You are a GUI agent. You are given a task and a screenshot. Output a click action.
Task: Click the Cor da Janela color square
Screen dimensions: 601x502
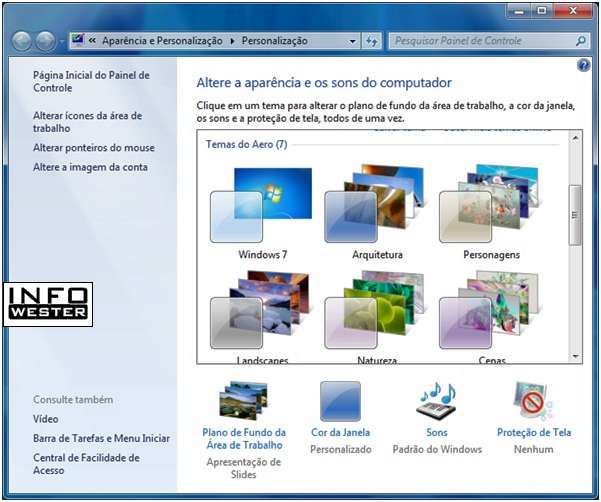(340, 401)
